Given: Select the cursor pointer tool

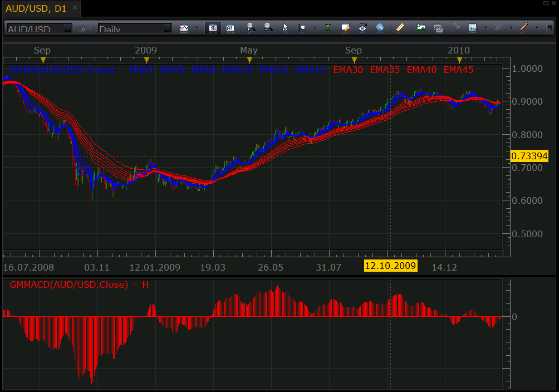Looking at the screenshot, I should 285,28.
